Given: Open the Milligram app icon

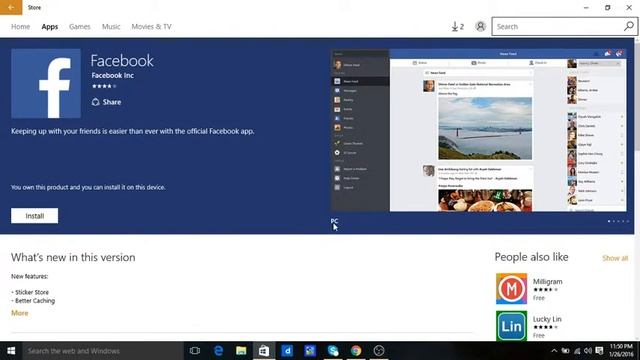Looking at the screenshot, I should [511, 289].
